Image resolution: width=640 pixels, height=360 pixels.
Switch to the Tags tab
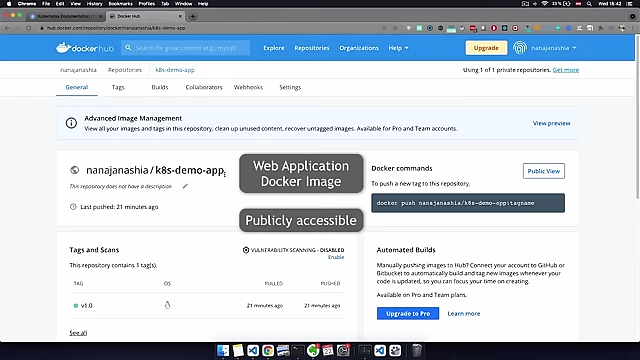click(118, 87)
